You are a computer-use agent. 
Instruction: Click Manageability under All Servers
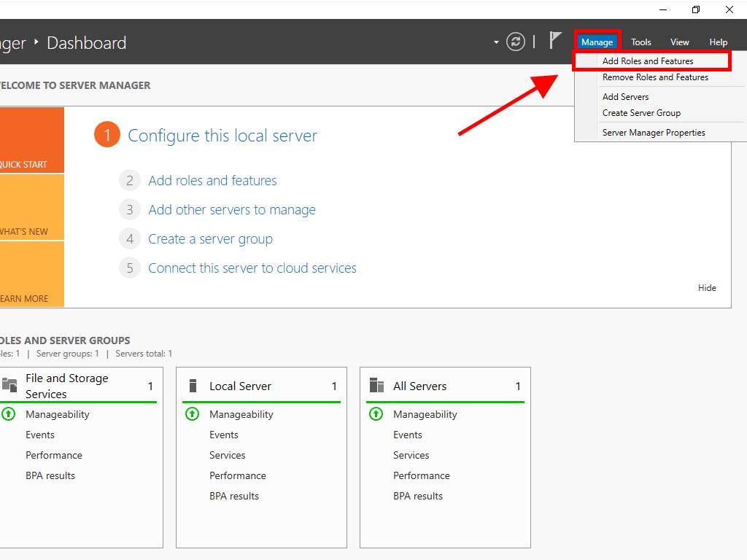coord(425,414)
